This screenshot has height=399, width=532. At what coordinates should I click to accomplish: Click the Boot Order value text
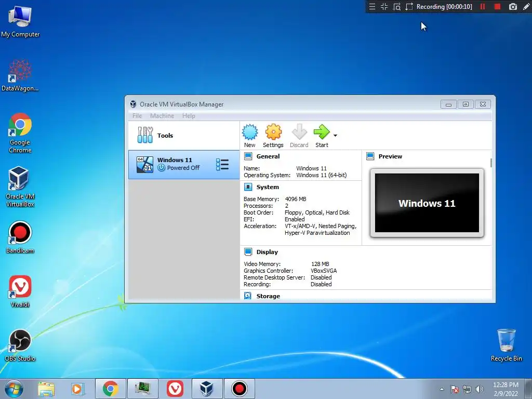click(x=317, y=212)
